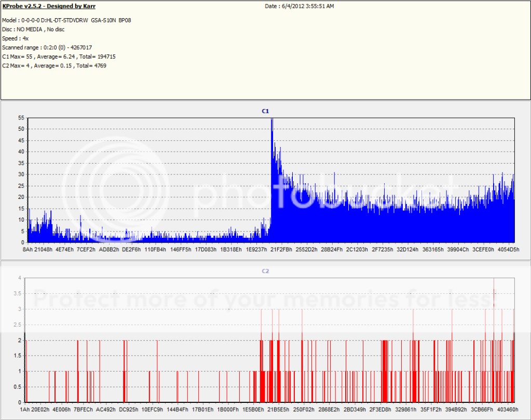This screenshot has width=531, height=420.
Task: Click the C1 chart title
Action: coord(265,111)
